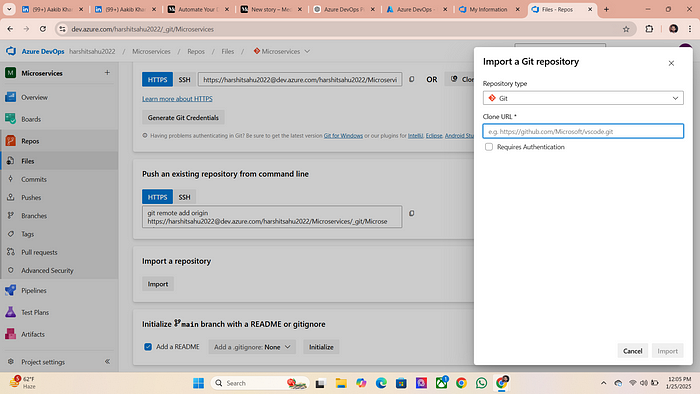Open File Explorer from the taskbar
The height and width of the screenshot is (394, 700).
click(x=341, y=383)
